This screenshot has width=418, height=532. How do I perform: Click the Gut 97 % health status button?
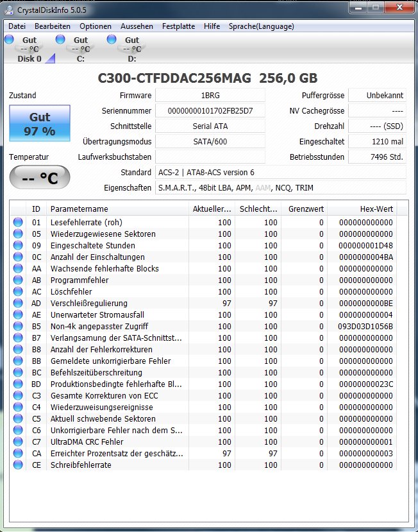[40, 123]
